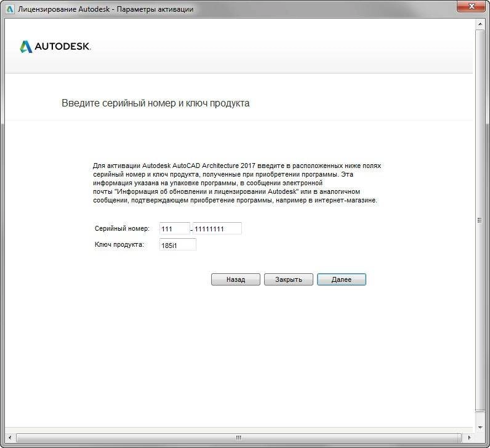Click the vertical scrollbar down arrow
The height and width of the screenshot is (448, 490).
click(x=480, y=427)
